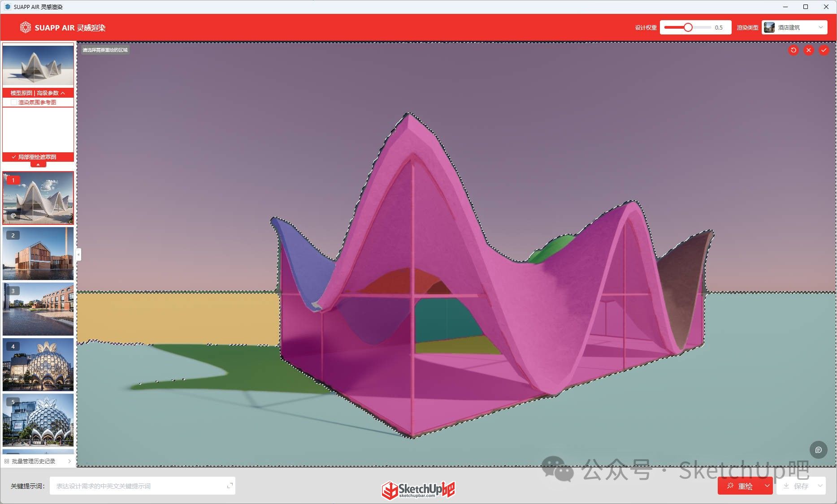Collapse the panel with the up-triangle tab
Screen dimensions: 837x504
coord(38,164)
